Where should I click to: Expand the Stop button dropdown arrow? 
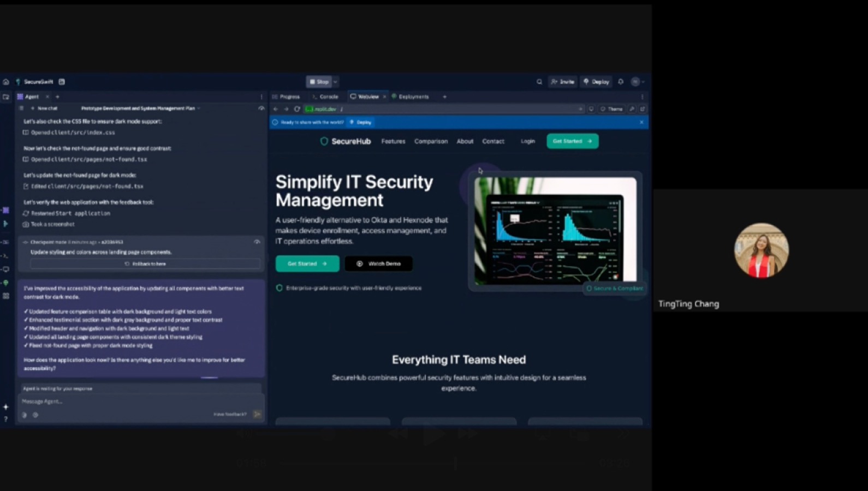tap(335, 82)
